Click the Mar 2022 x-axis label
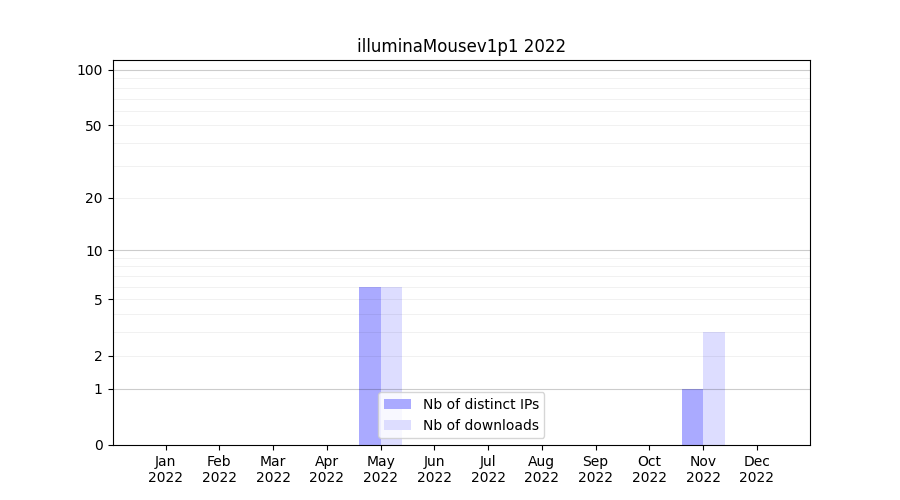This screenshot has width=900, height=500. [273, 469]
